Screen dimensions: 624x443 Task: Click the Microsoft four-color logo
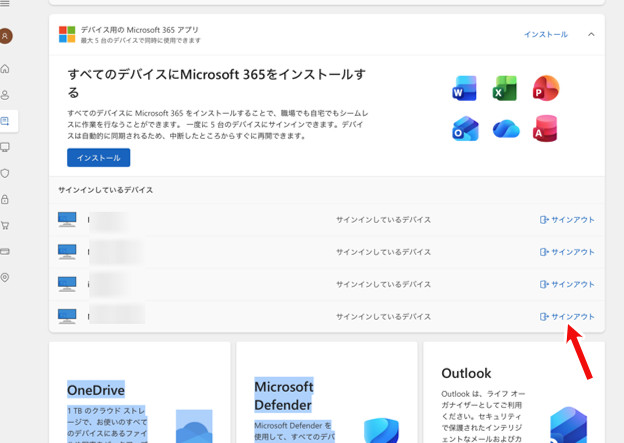(67, 34)
